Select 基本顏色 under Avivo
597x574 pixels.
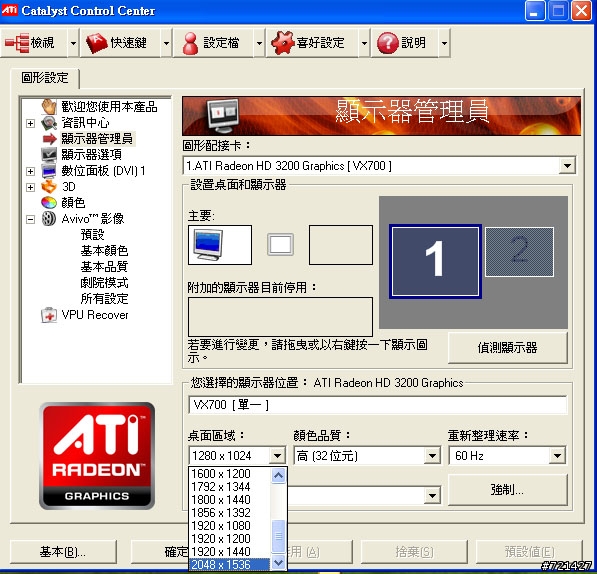tap(104, 250)
